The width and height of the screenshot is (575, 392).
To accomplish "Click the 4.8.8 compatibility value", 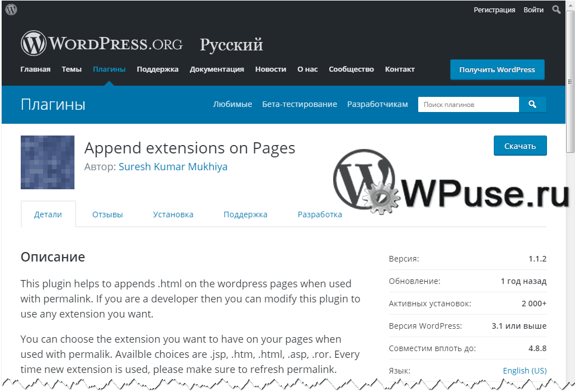I will click(537, 348).
